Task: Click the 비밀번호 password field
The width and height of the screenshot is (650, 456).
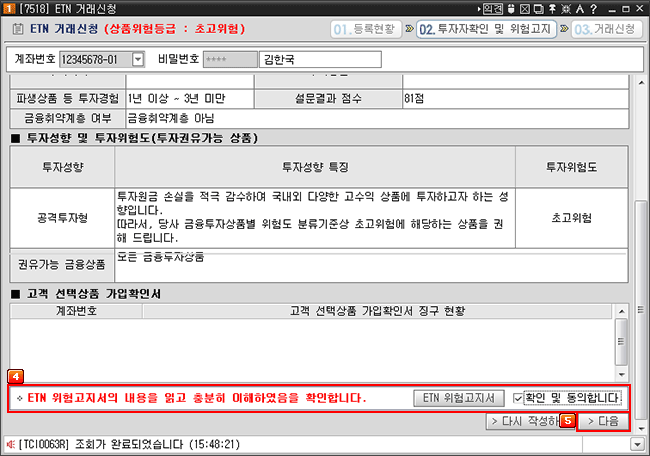Action: coord(229,60)
